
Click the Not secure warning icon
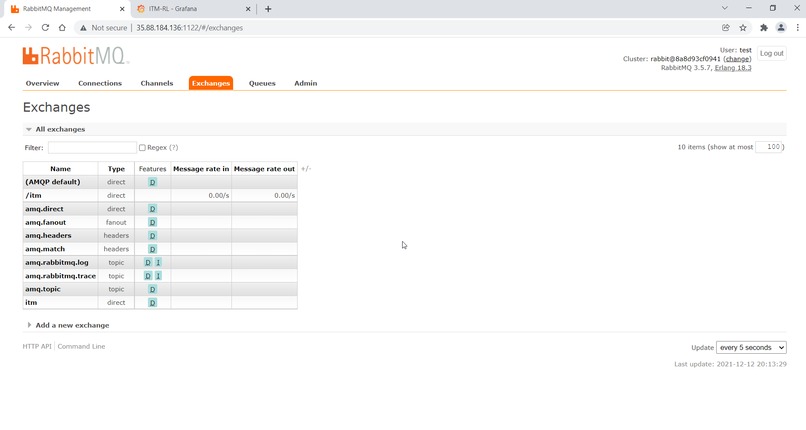83,28
